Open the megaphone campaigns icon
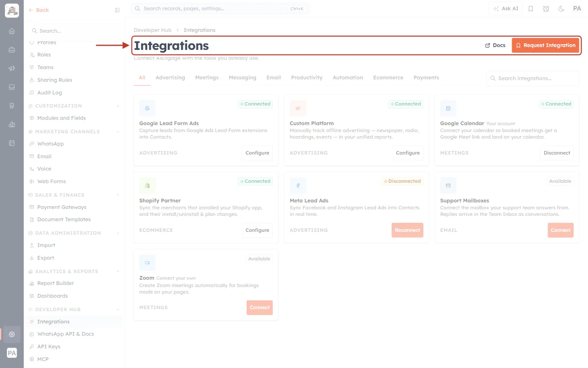Viewport: 588px width, 368px height. (12, 68)
